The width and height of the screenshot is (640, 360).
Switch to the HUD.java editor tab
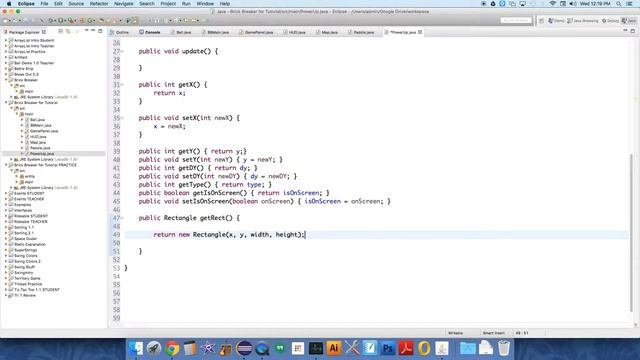click(x=294, y=32)
